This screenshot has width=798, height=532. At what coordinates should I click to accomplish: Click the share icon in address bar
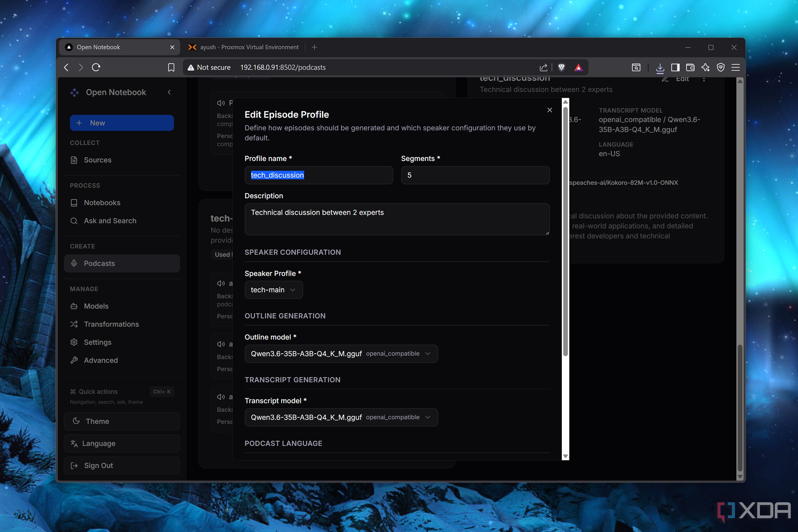coord(543,67)
